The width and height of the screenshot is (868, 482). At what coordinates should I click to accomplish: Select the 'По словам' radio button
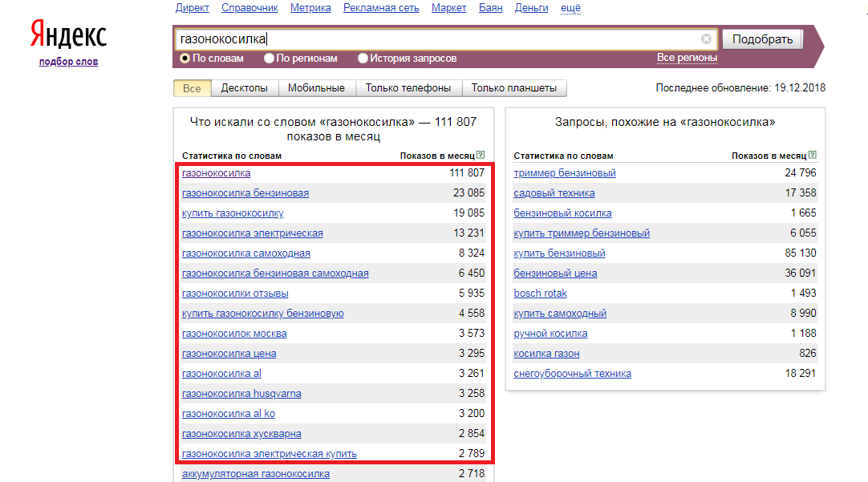[x=185, y=59]
